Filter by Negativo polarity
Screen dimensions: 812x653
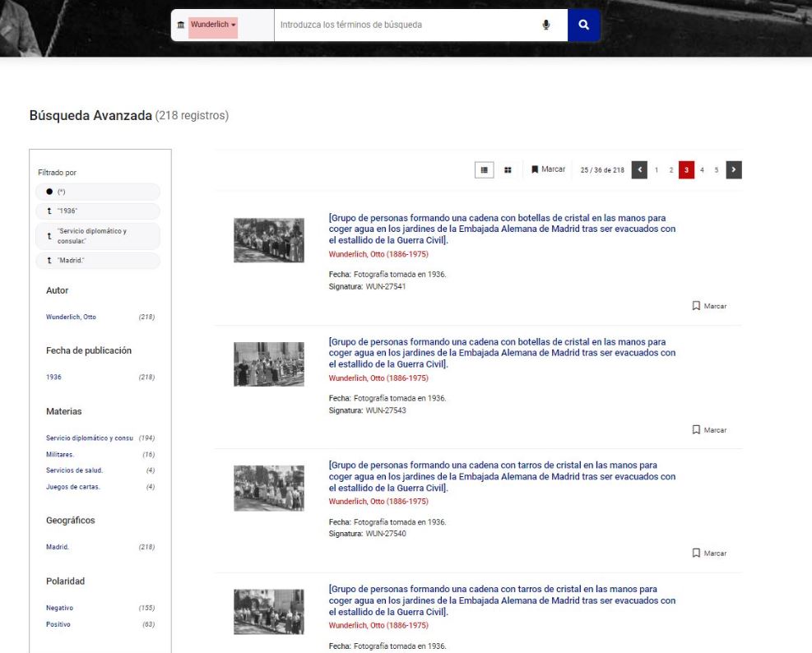(59, 608)
